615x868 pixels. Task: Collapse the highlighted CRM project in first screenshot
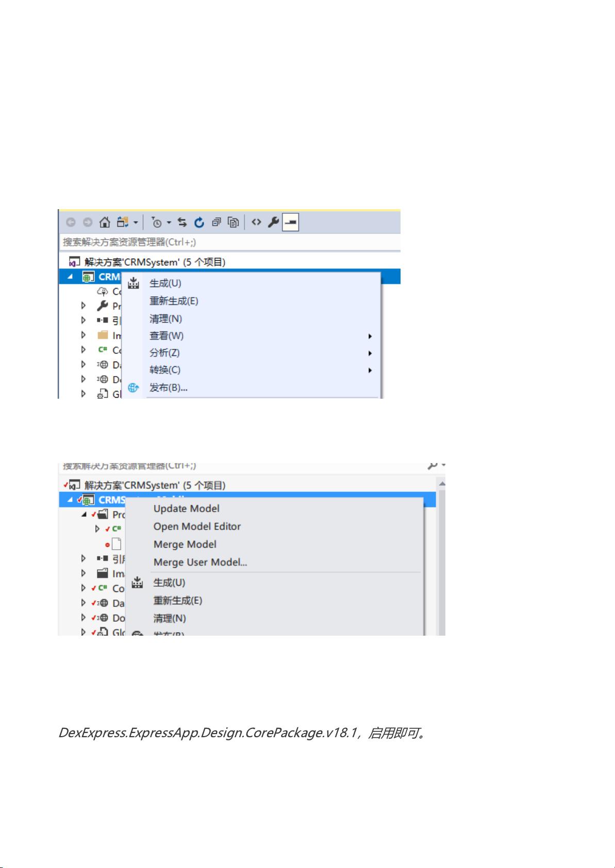pyautogui.click(x=70, y=277)
